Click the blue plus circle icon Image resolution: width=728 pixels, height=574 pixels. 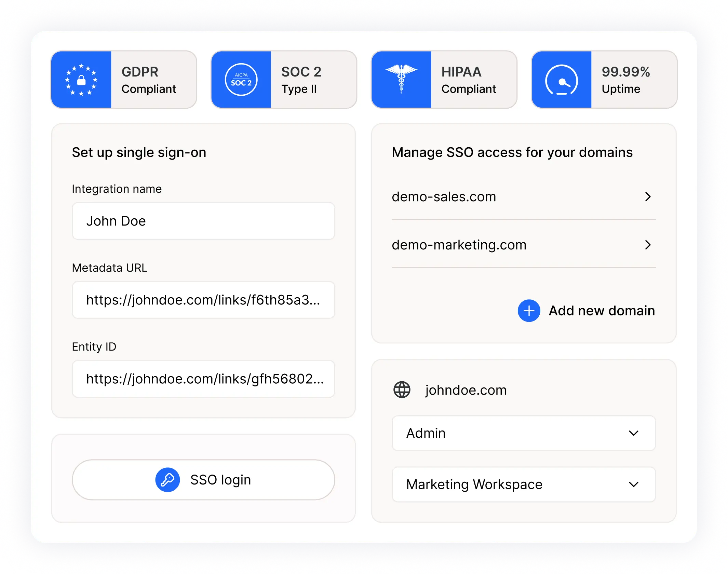[529, 311]
